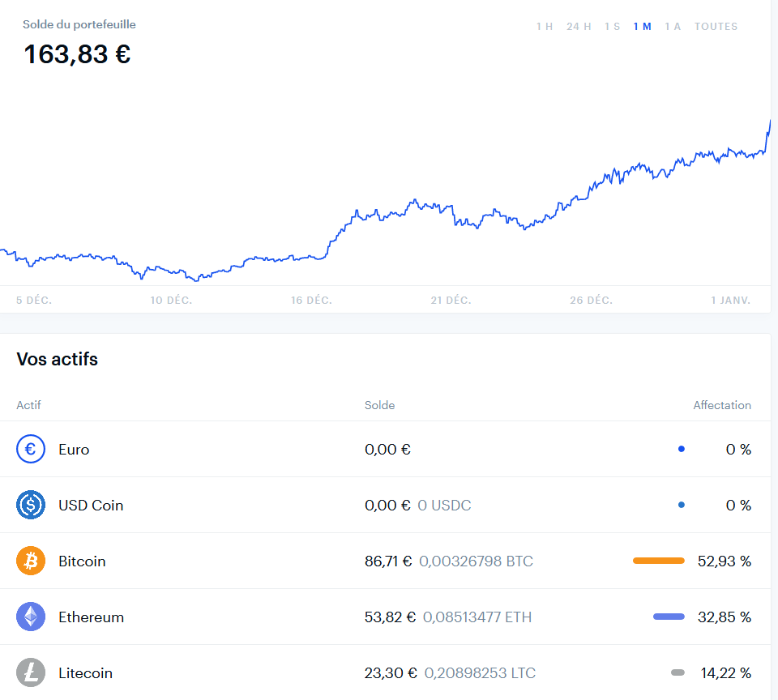Click the orange Bitcoin allocation bar
The width and height of the screenshot is (778, 700).
[x=658, y=561]
